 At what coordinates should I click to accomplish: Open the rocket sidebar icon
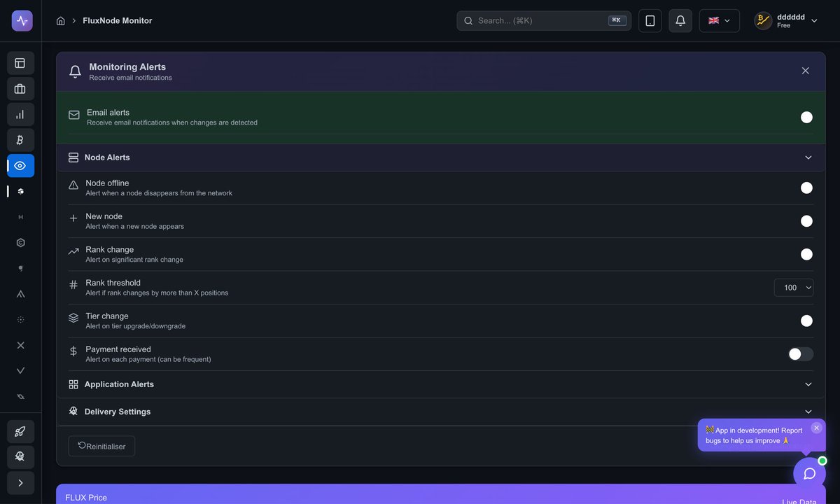point(20,431)
